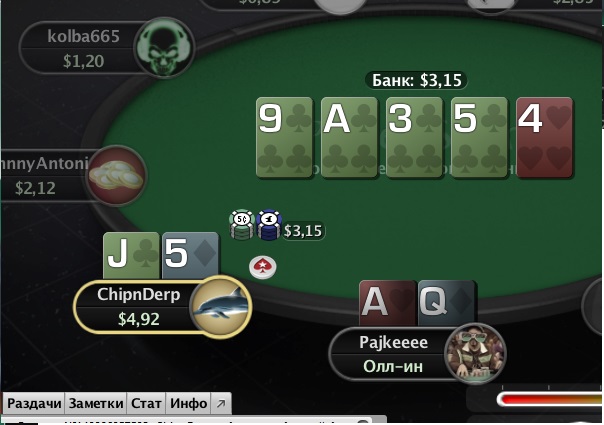Click kolba665's skull avatar
The image size is (604, 425).
point(164,47)
